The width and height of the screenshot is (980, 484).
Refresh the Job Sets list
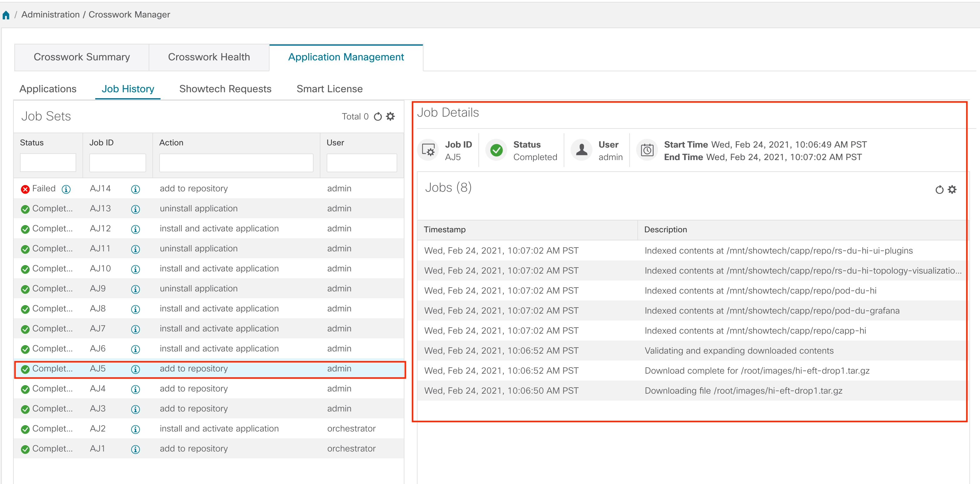click(x=377, y=117)
